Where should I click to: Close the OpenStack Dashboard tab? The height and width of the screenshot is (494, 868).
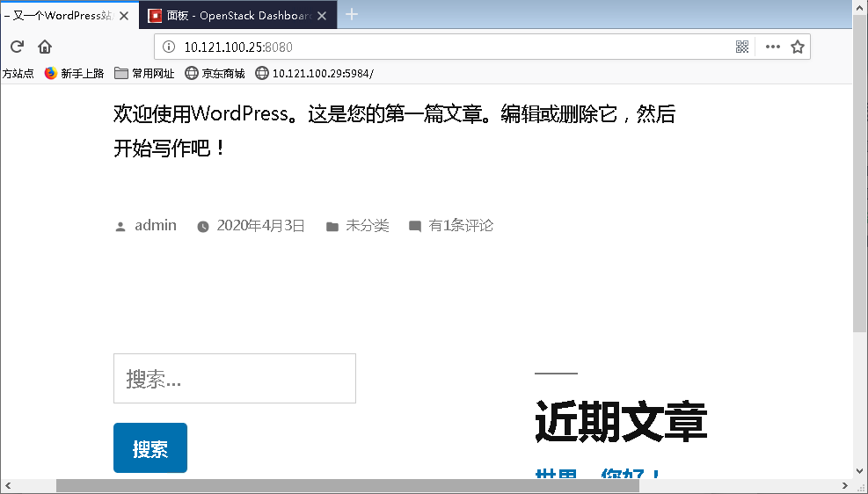point(322,16)
